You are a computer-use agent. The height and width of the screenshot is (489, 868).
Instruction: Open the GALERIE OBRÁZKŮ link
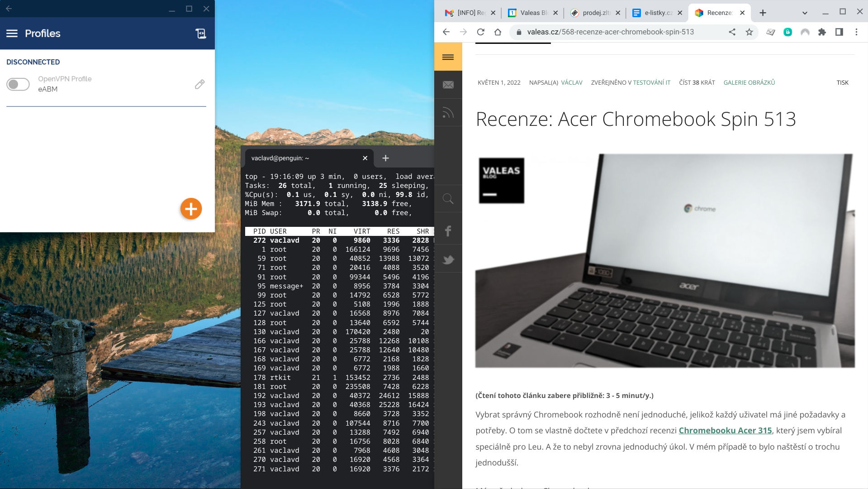[x=749, y=83]
